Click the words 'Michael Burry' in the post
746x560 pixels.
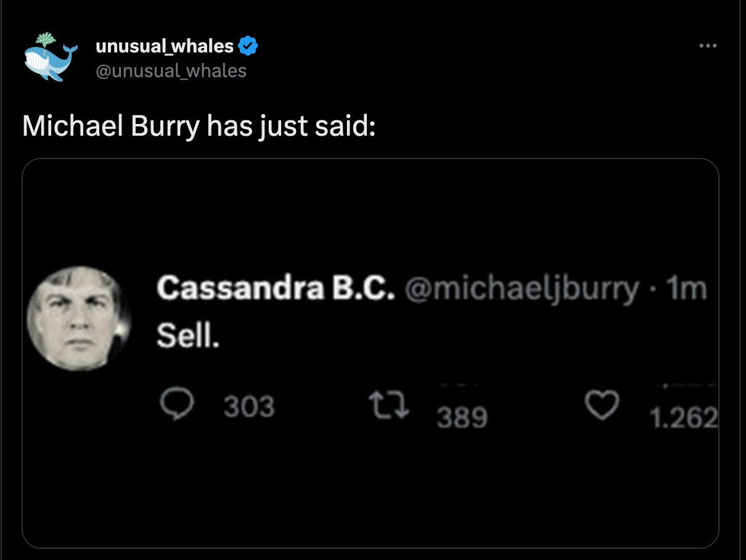point(111,126)
